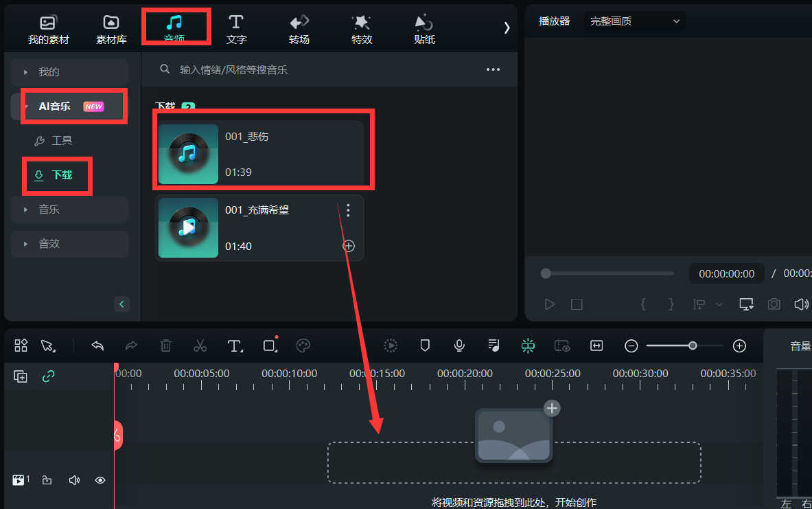Open the dropdown arrow next to marker icon

click(719, 305)
